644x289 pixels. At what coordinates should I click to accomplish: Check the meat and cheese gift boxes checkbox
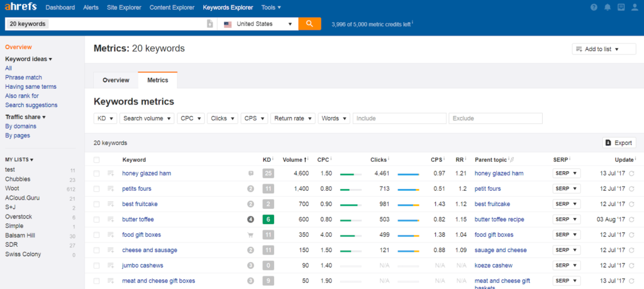pos(96,281)
